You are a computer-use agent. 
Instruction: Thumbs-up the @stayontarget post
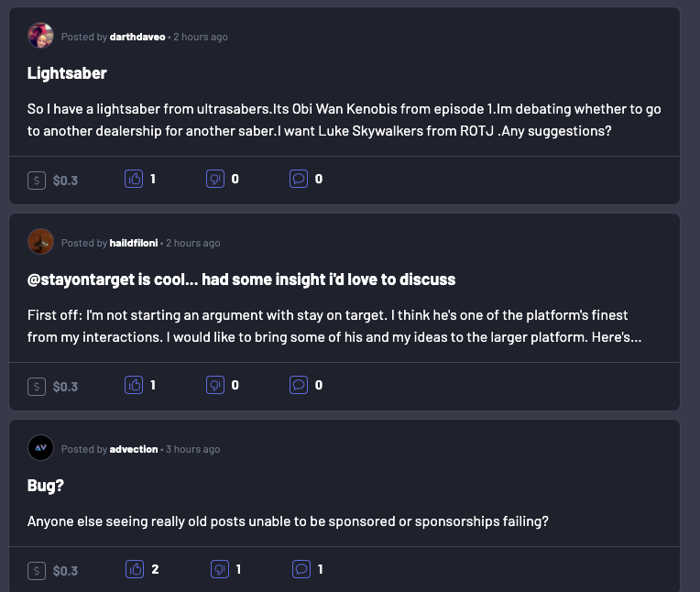(x=134, y=385)
